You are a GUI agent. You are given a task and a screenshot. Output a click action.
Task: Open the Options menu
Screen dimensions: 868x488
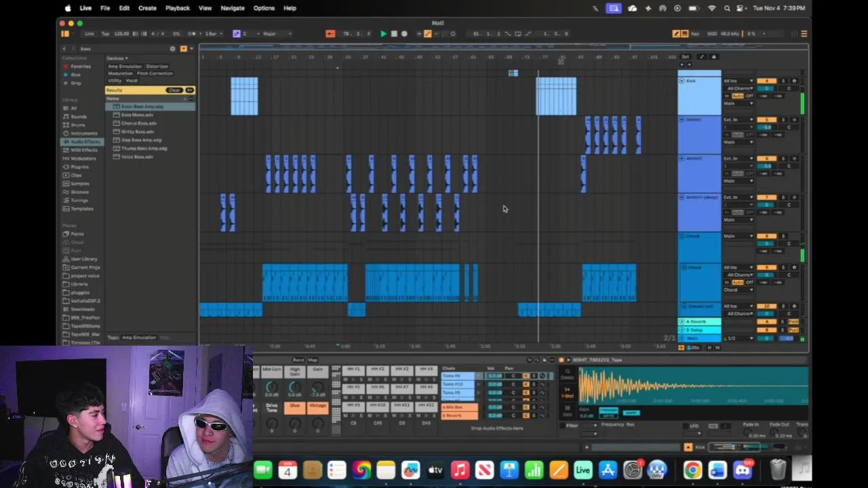(264, 8)
